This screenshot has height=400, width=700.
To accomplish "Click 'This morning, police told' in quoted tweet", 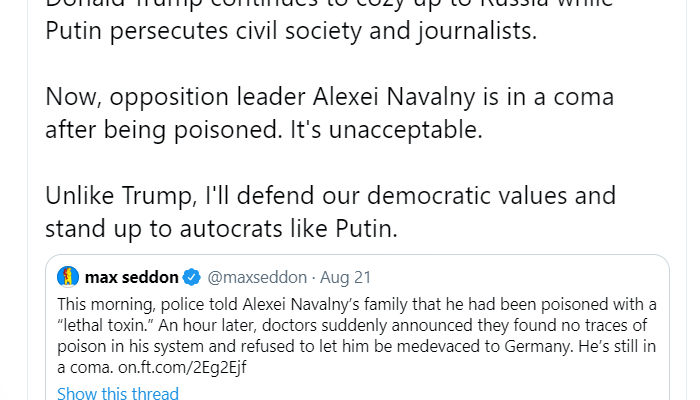I will pyautogui.click(x=150, y=304).
